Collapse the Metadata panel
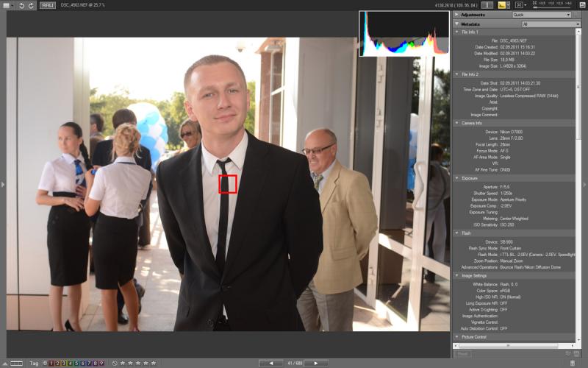Viewport: 588px width, 368px height. tap(456, 24)
